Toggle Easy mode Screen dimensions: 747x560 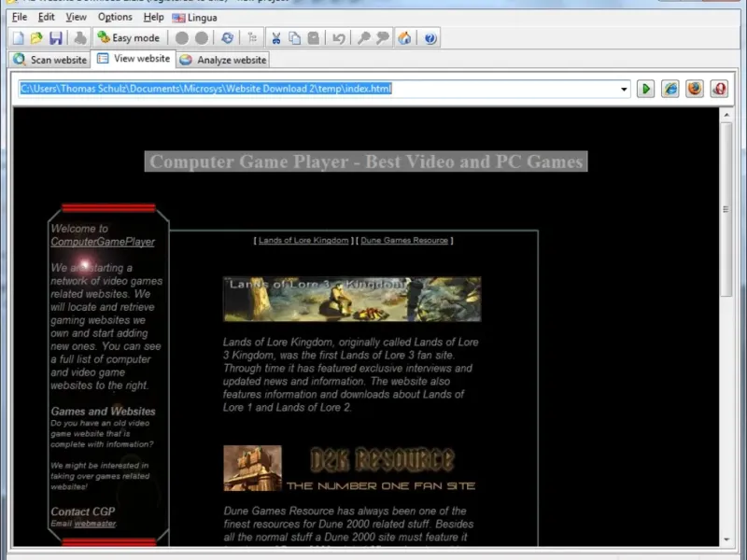point(129,38)
